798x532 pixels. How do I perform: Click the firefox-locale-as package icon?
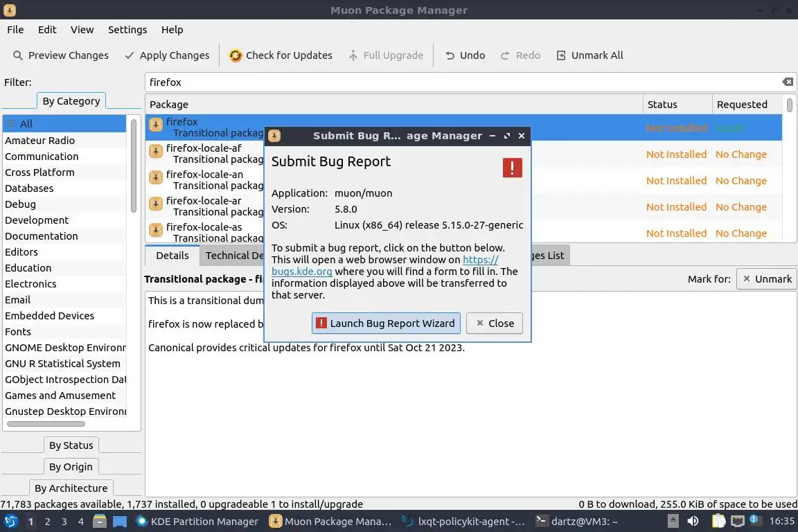click(156, 229)
